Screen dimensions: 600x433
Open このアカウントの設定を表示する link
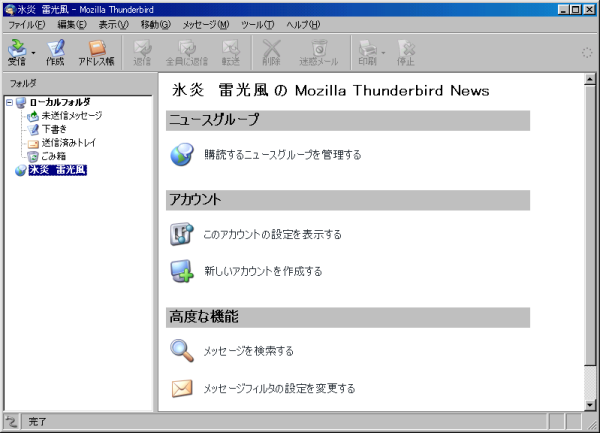pos(272,234)
